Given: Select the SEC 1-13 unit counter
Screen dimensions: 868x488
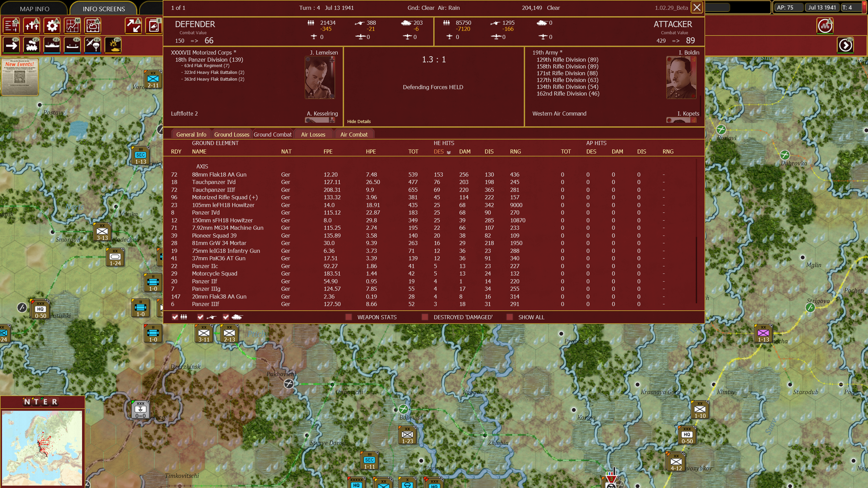Looking at the screenshot, I should click(140, 156).
